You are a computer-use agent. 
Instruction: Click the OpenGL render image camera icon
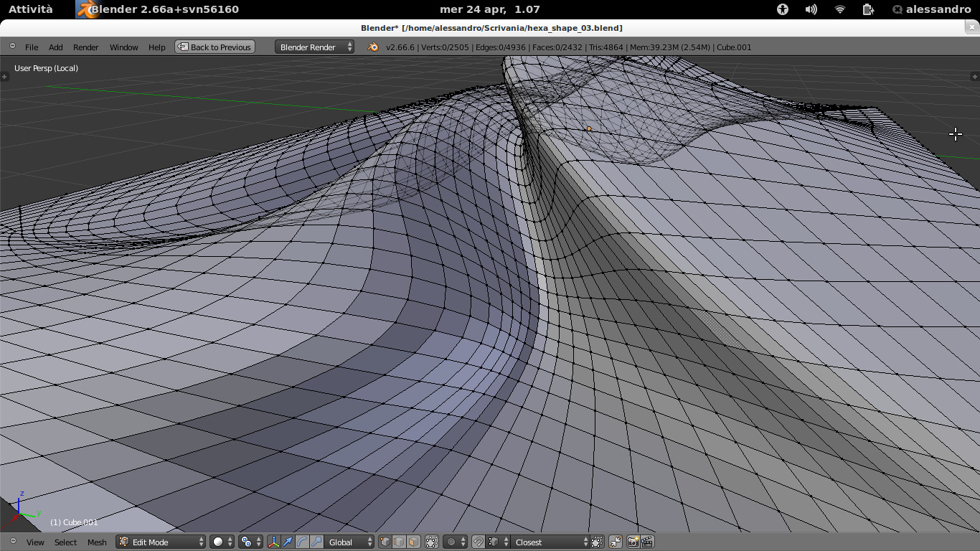tap(633, 542)
